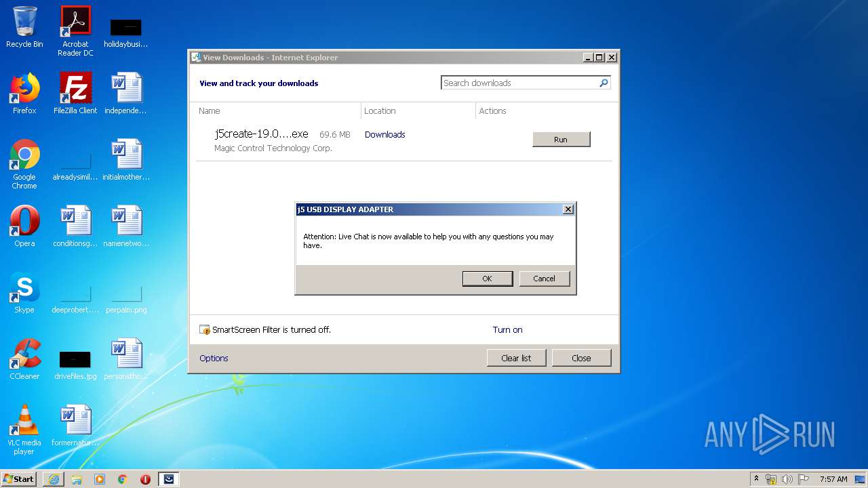Launch CCleaner desktop shortcut
Screen dimensions: 868x488
[x=24, y=359]
